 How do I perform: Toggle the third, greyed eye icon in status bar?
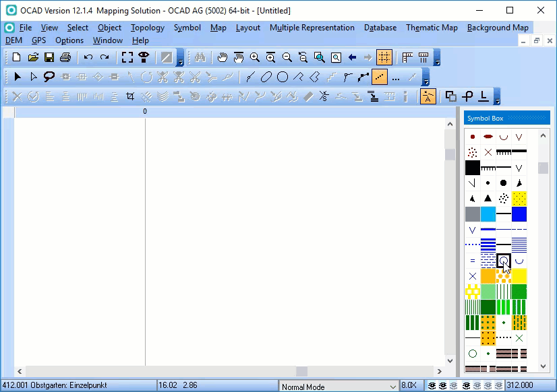(454, 386)
